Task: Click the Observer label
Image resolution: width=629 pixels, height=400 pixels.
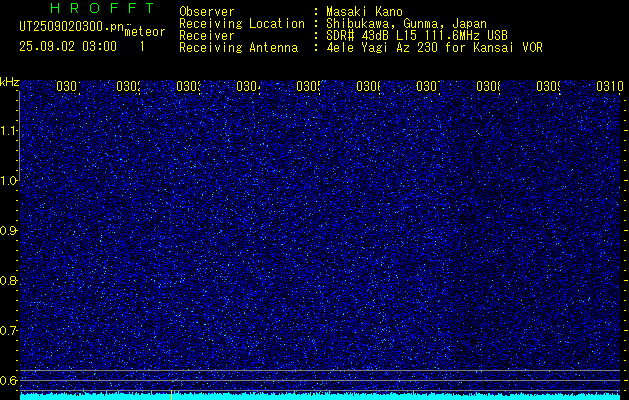Action: point(207,12)
